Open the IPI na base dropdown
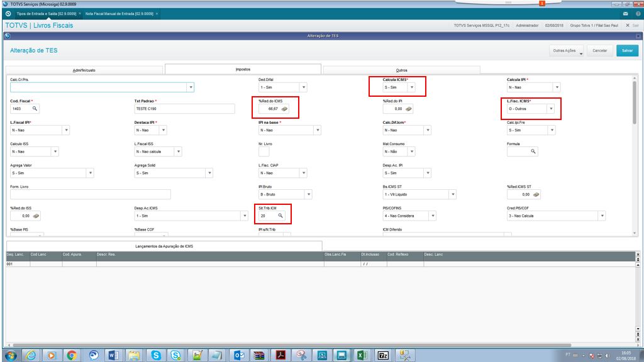Screen dimensions: 644x362 pyautogui.click(x=318, y=130)
